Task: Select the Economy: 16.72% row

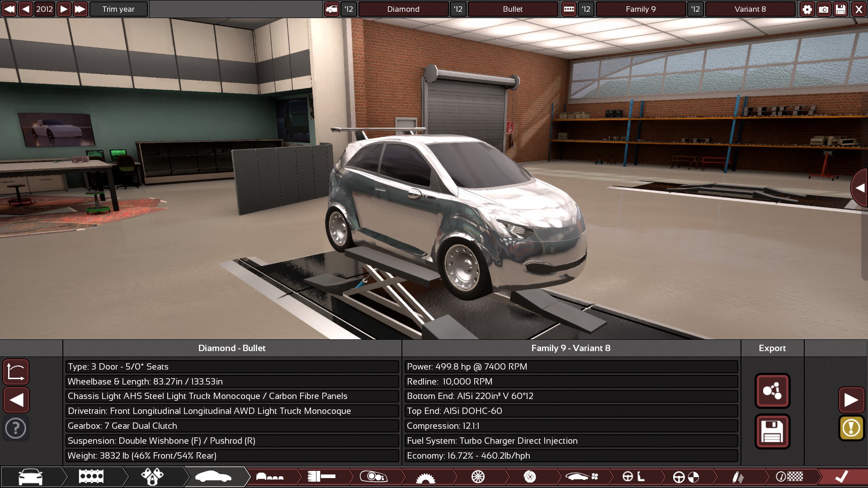Action: 571,455
